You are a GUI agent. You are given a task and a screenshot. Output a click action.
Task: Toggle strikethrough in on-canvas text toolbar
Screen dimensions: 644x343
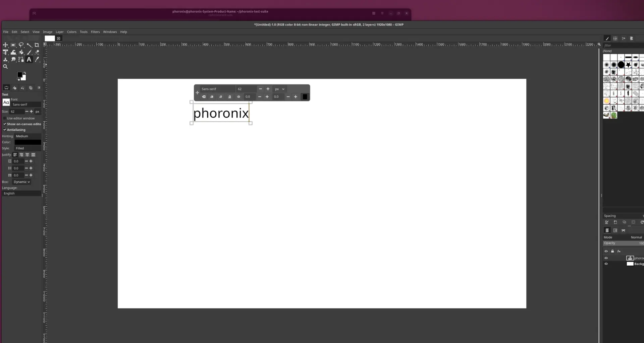pyautogui.click(x=238, y=97)
